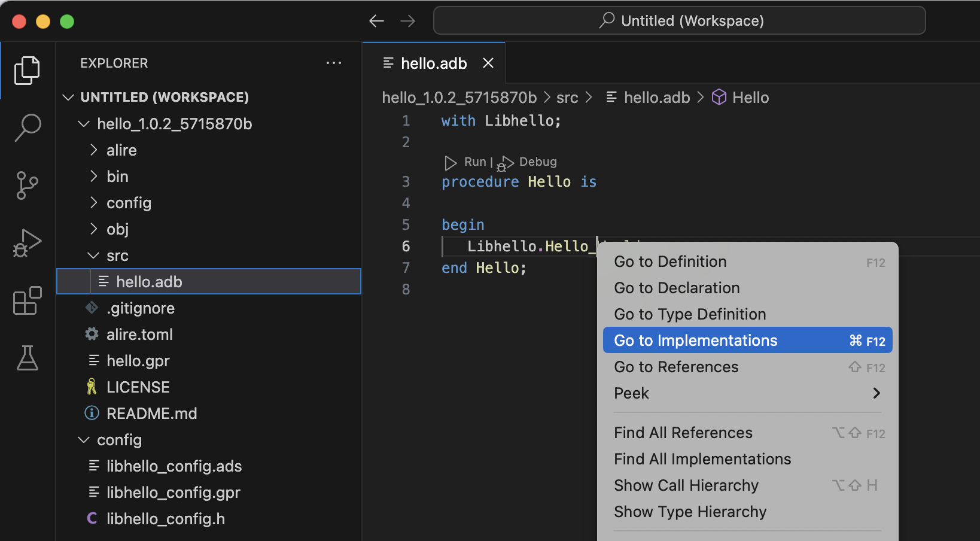This screenshot has width=980, height=541.
Task: Open the Extensions view
Action: coord(28,300)
